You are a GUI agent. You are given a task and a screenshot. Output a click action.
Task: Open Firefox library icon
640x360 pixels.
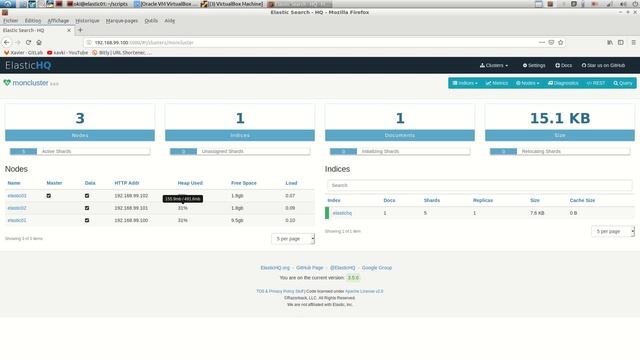pos(610,42)
